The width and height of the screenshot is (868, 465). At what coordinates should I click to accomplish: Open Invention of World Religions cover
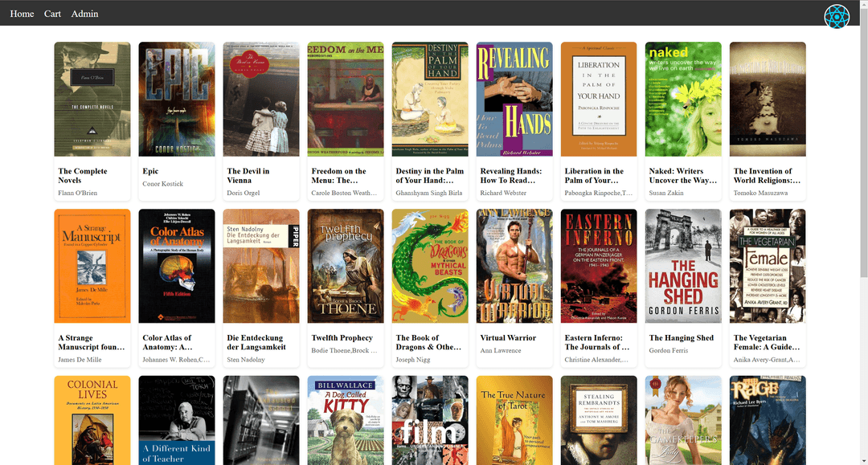pyautogui.click(x=768, y=99)
